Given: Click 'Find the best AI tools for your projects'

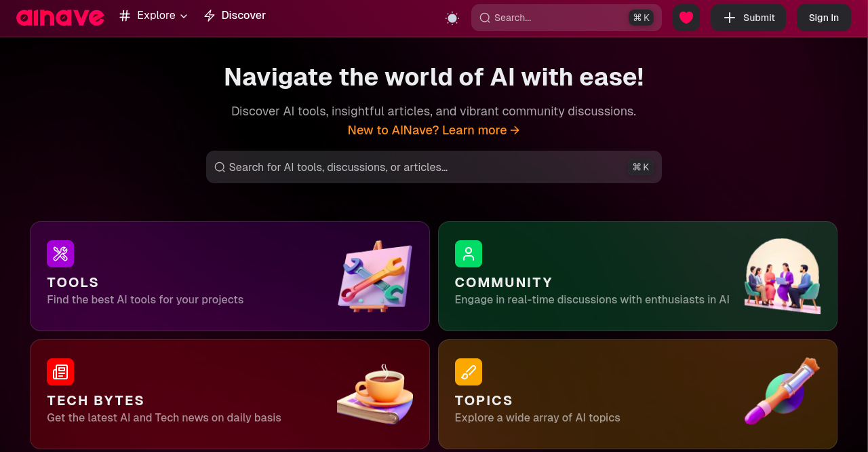Looking at the screenshot, I should pyautogui.click(x=145, y=299).
